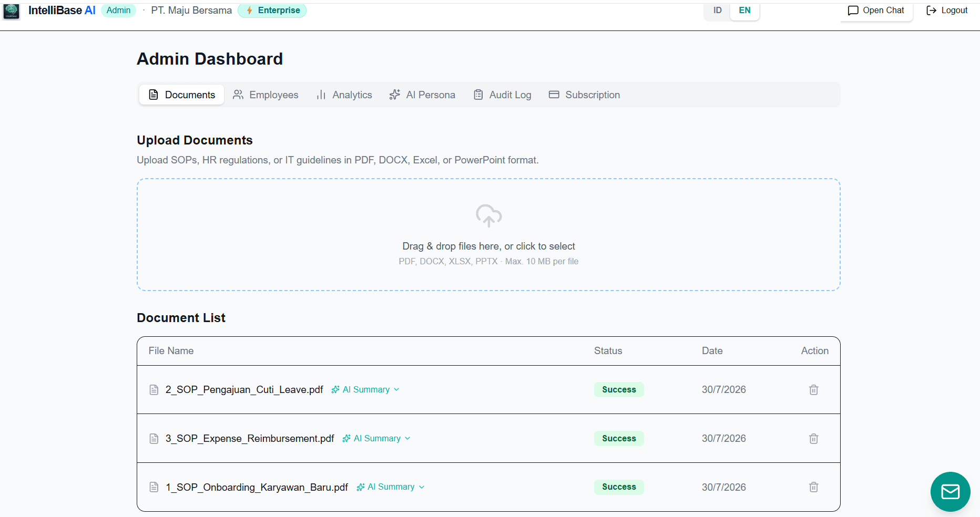Delete 2_SOP_Pengajuan_Cuti_Leave.pdf with trash icon

tap(813, 389)
